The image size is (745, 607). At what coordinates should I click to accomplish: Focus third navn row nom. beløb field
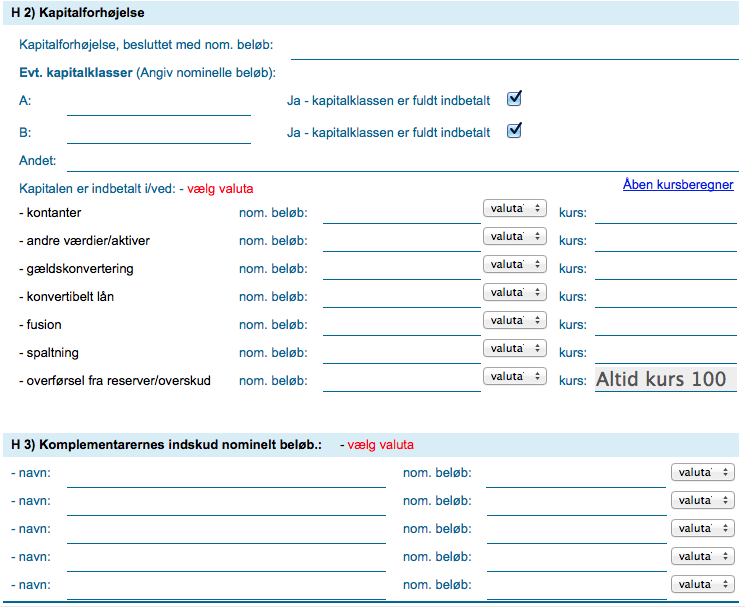click(576, 531)
